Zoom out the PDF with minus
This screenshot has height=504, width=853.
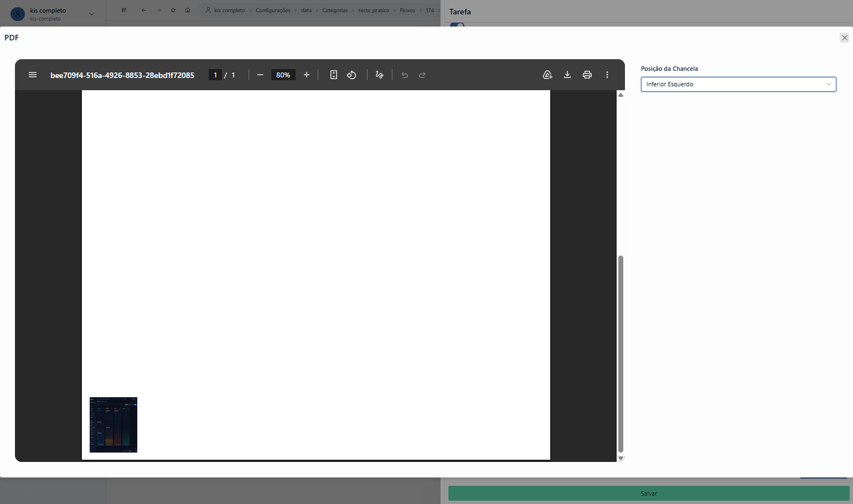click(260, 75)
